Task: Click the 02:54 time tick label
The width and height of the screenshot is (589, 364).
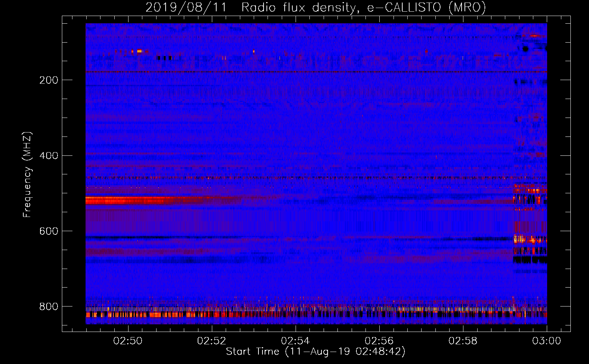Action: coord(295,341)
